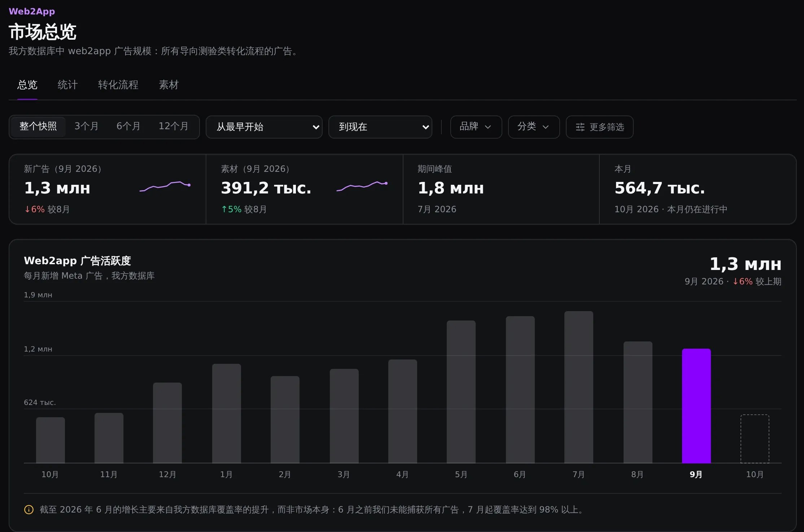Screen dimensions: 804x532
Task: Click the 391,2 тыс. 素材 value
Action: click(x=266, y=188)
